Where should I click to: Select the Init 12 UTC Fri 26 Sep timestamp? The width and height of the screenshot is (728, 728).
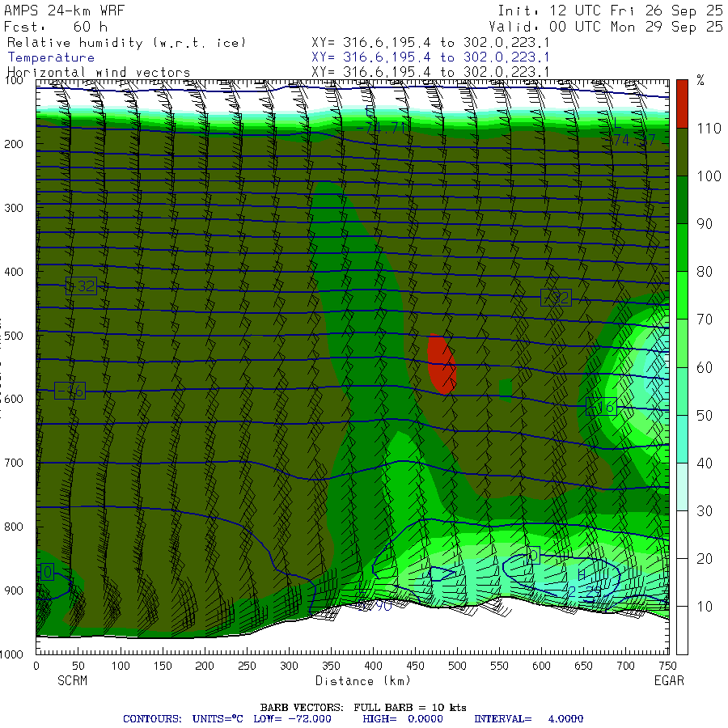pos(610,11)
